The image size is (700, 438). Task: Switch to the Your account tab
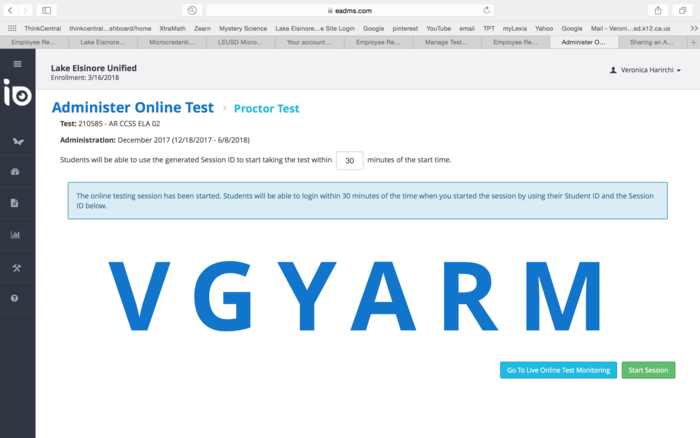(308, 43)
